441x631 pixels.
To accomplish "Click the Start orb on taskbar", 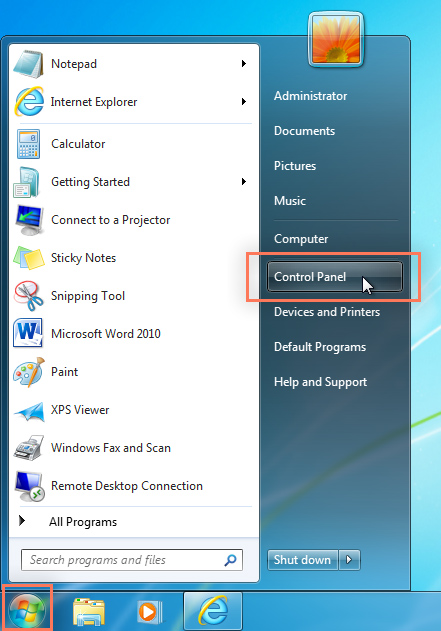I will (27, 611).
